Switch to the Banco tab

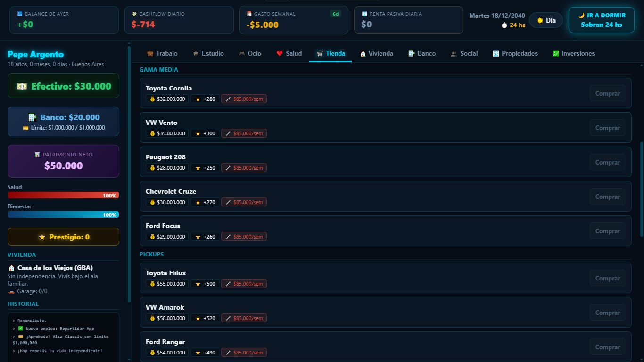422,54
